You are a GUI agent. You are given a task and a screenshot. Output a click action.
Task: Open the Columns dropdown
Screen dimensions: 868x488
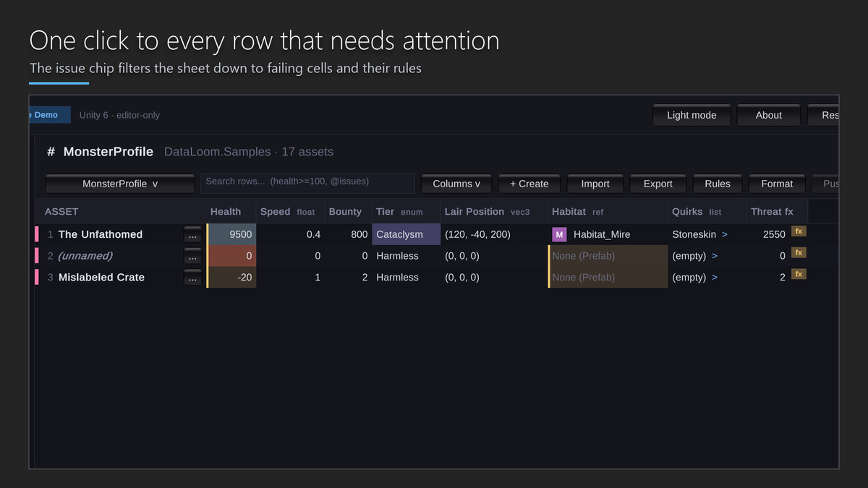[456, 184]
